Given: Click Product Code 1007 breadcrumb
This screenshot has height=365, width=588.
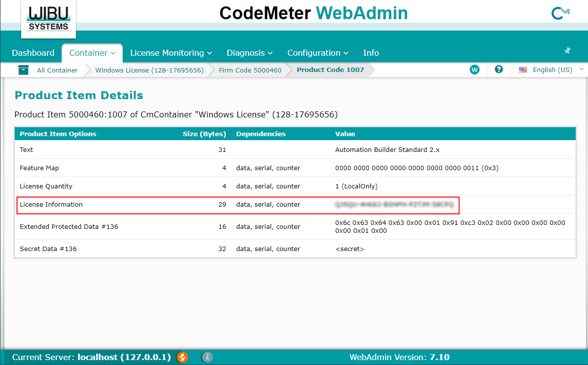Looking at the screenshot, I should coord(330,70).
